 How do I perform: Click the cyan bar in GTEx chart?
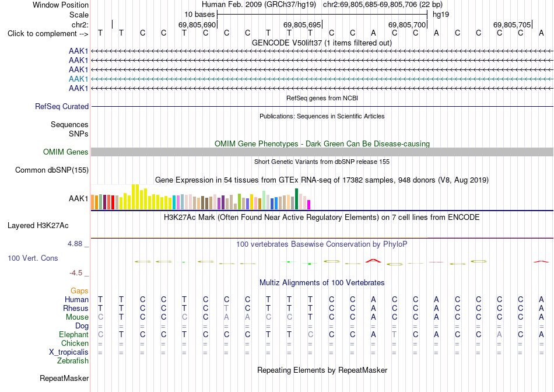[x=174, y=202]
